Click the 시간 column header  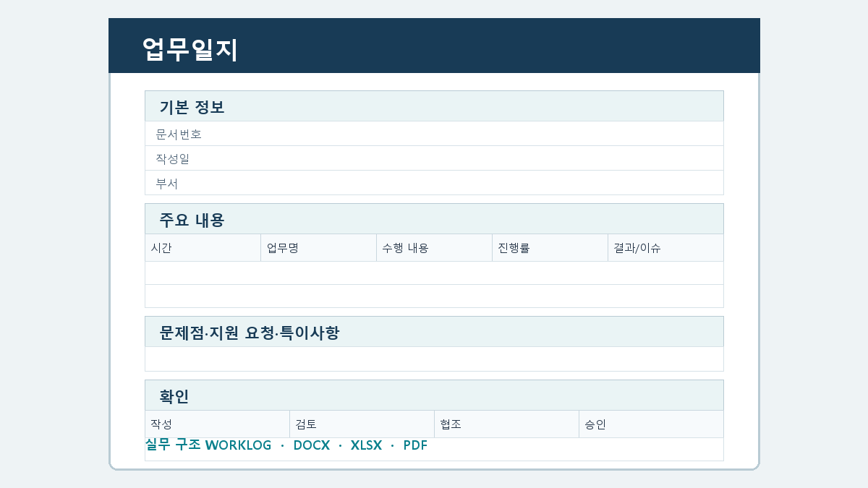point(203,248)
